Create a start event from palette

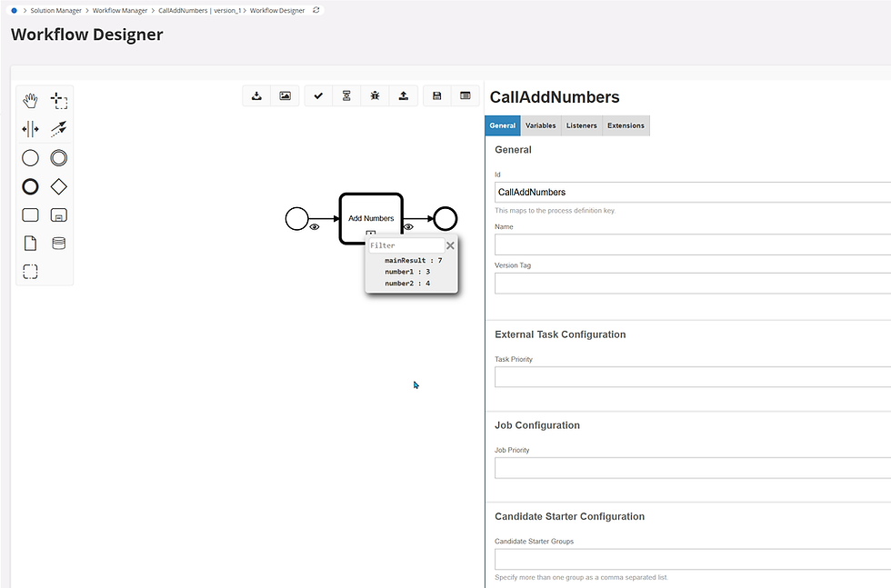pyautogui.click(x=30, y=158)
